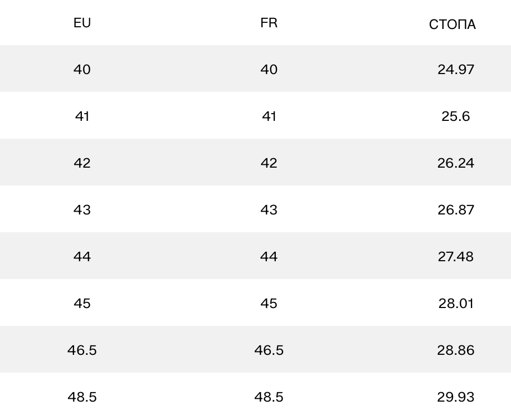This screenshot has height=420, width=511.
Task: Select EU size 40 cell
Action: 82,70
